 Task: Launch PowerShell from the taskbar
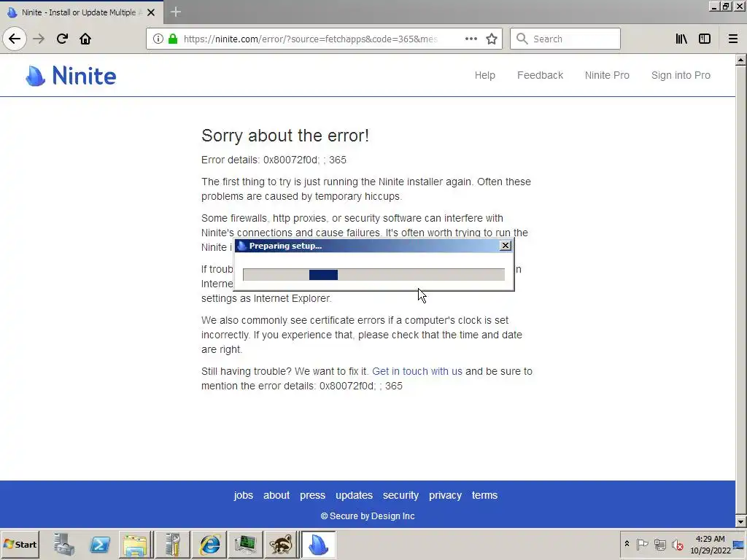tap(100, 544)
